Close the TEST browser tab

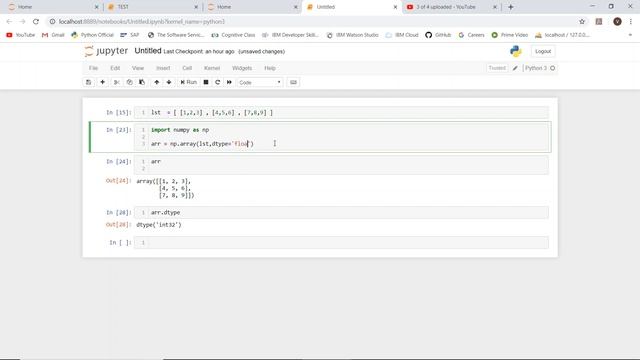(196, 7)
